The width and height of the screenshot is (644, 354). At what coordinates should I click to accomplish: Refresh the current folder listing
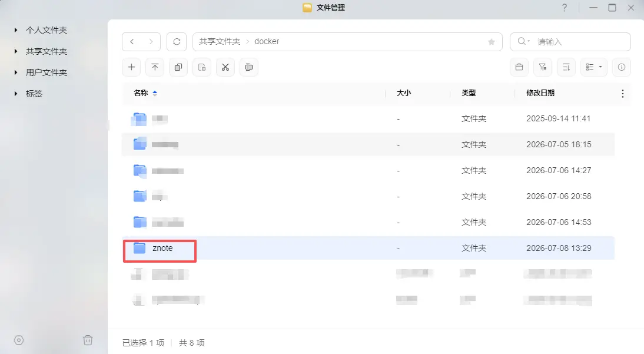[x=177, y=42]
